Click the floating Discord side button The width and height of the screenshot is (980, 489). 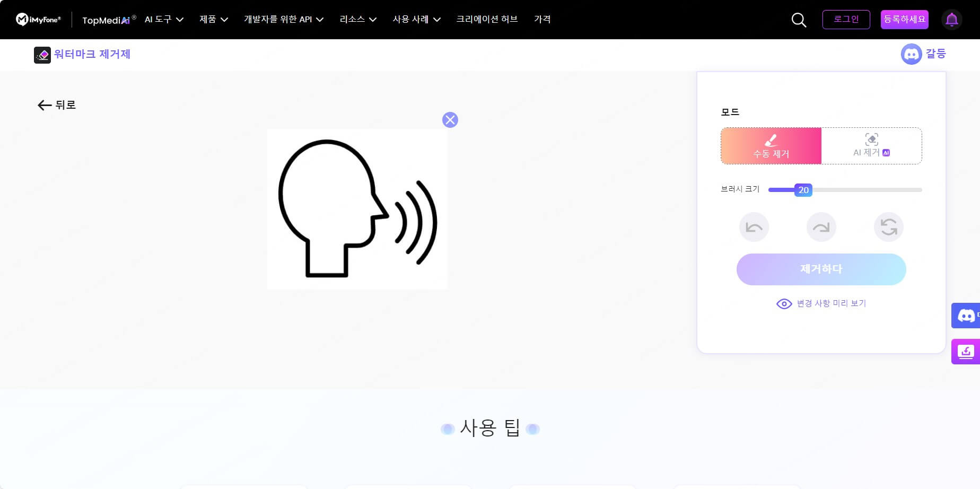(966, 316)
